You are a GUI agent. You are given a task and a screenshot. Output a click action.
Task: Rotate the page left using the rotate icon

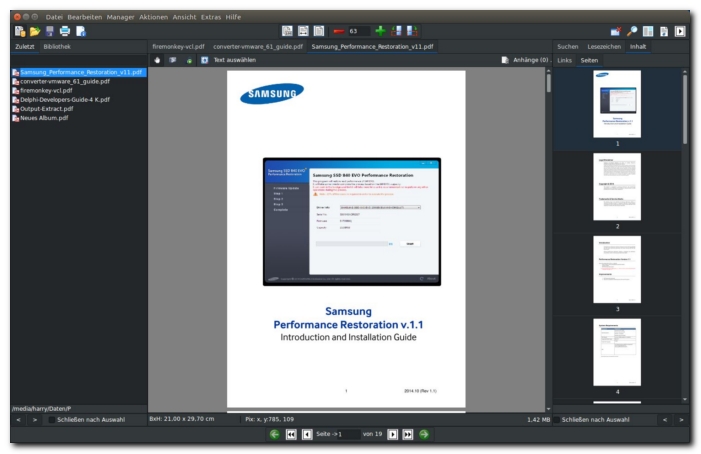pos(396,31)
